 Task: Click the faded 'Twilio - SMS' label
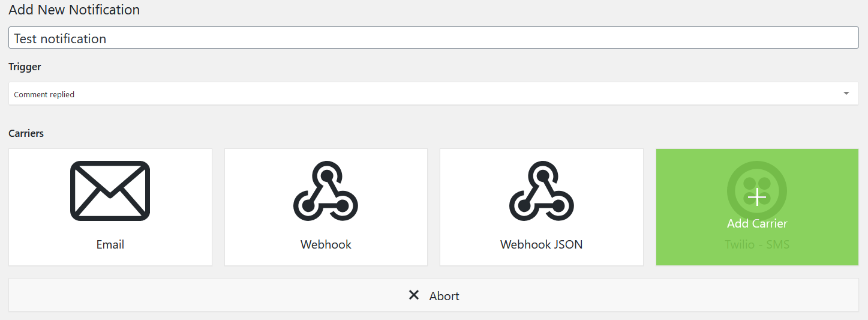[757, 244]
